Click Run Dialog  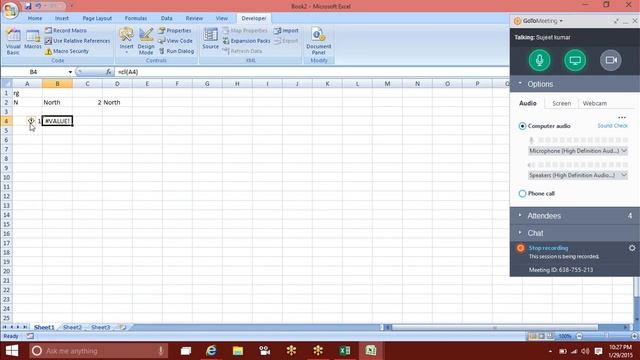point(176,51)
